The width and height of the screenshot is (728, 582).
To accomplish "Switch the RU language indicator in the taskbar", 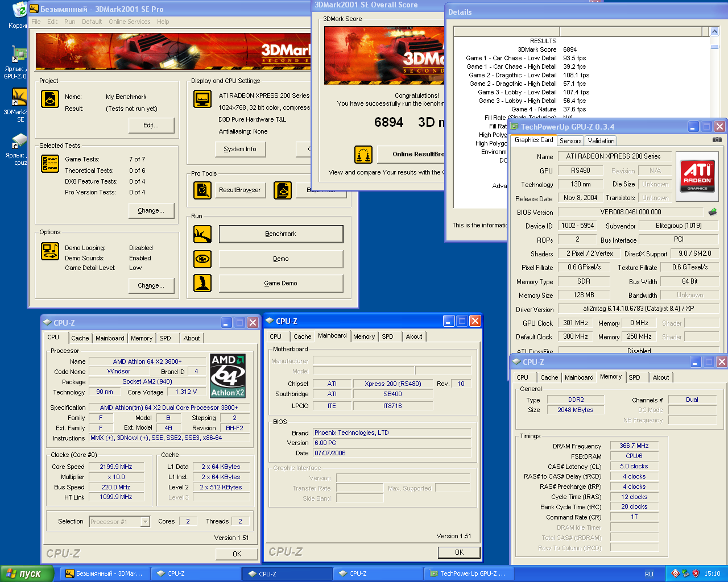I will [x=649, y=574].
